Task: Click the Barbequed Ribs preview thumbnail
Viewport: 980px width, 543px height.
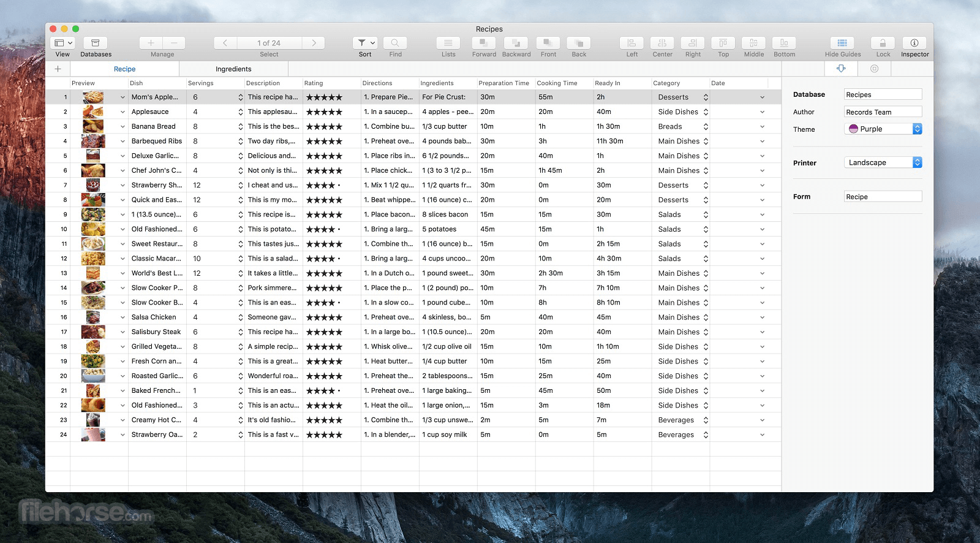Action: [93, 141]
